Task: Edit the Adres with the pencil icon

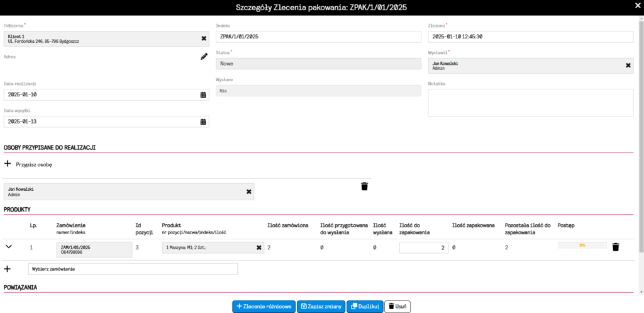Action: (204, 57)
